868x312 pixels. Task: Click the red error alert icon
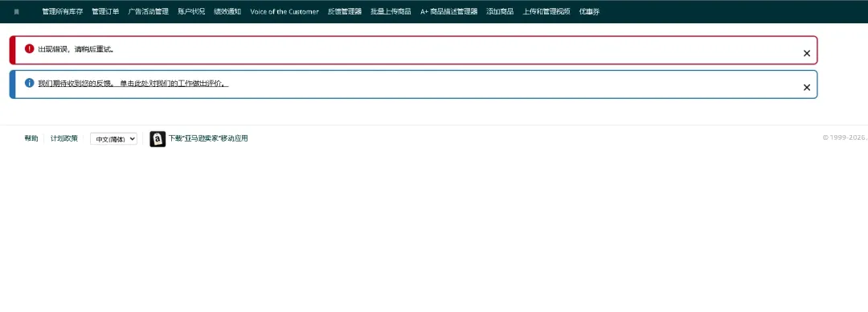pyautogui.click(x=30, y=49)
